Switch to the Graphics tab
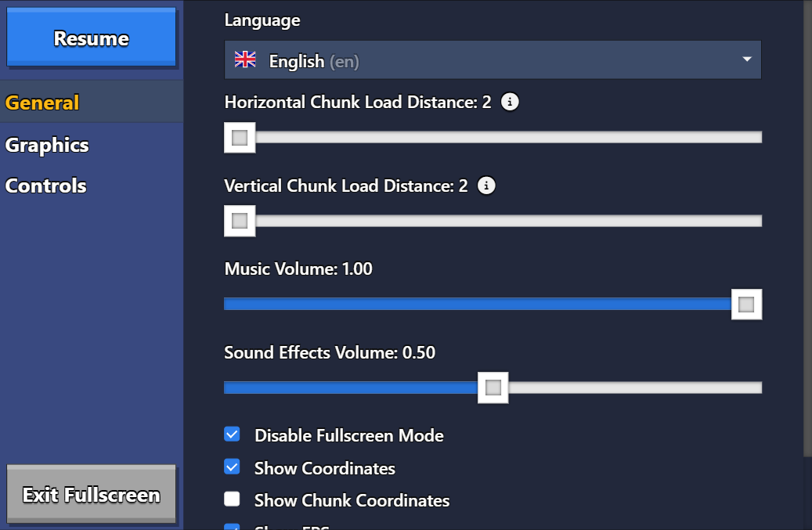Viewport: 812px width, 530px height. (x=46, y=145)
